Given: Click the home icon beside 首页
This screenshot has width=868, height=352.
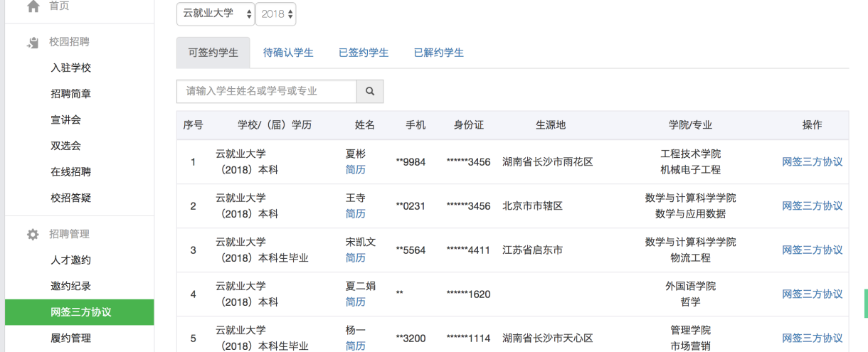Looking at the screenshot, I should click(33, 6).
